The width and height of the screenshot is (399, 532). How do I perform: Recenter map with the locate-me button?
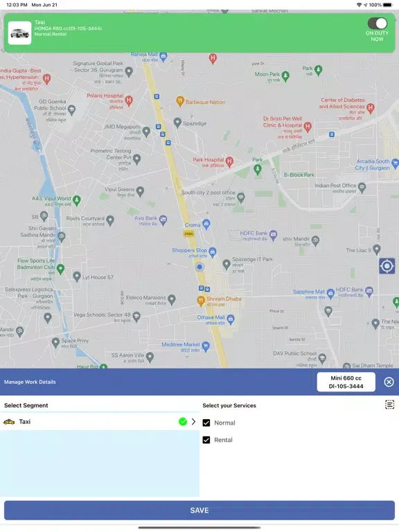pyautogui.click(x=387, y=266)
